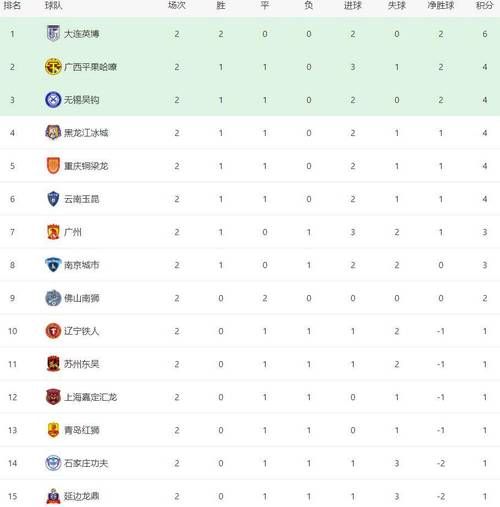Image resolution: width=500 pixels, height=507 pixels.
Task: Open the 苏州东吴 team name link
Action: click(x=82, y=364)
